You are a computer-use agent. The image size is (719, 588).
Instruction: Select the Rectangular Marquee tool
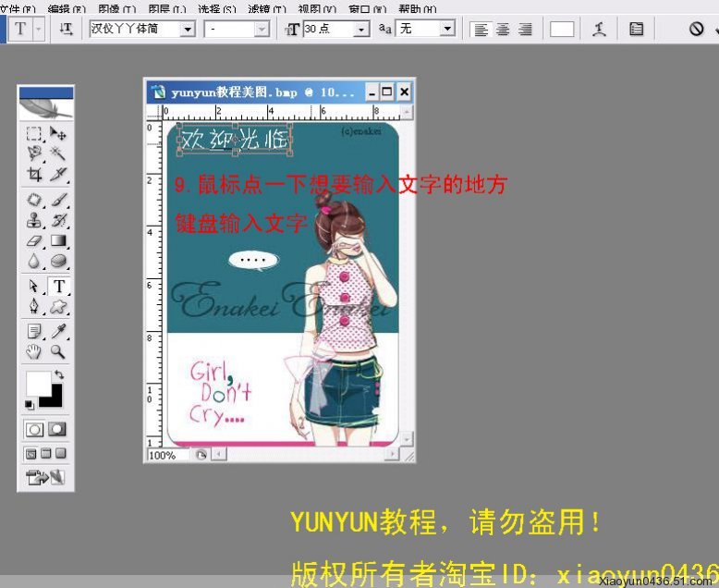(34, 133)
